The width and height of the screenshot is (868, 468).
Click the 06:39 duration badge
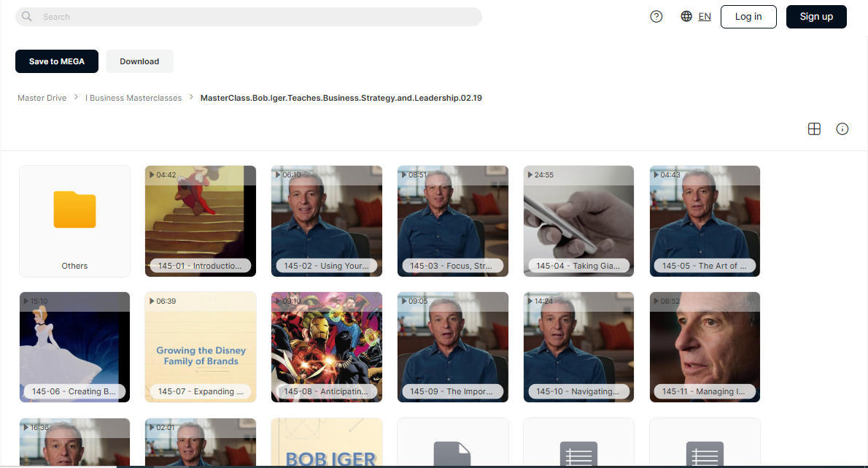pyautogui.click(x=162, y=302)
